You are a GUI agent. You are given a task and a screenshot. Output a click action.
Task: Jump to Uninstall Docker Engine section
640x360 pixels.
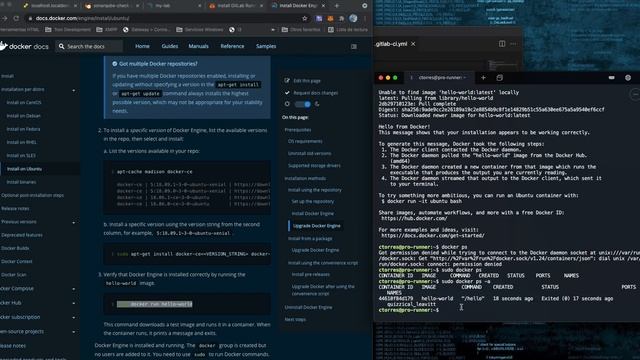(309, 307)
